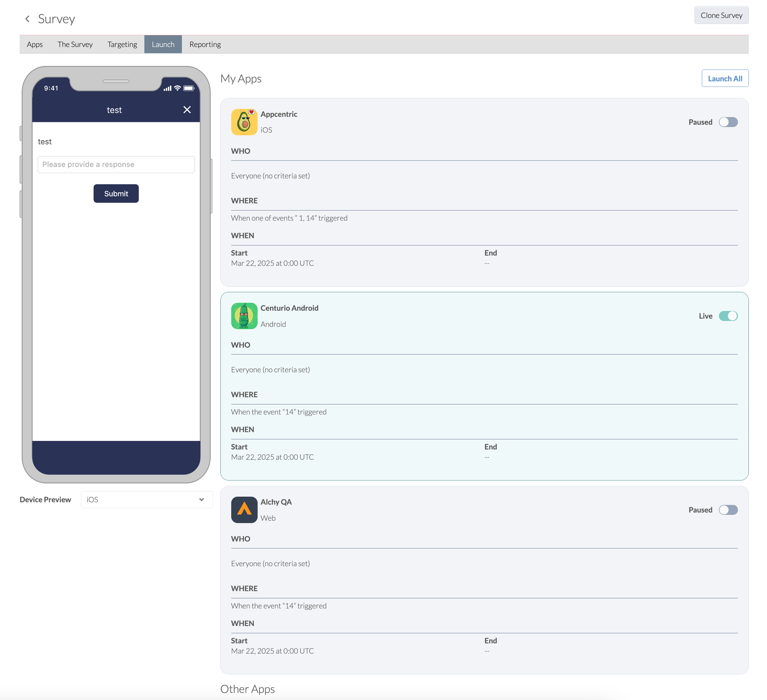The width and height of the screenshot is (767, 700).
Task: Open the Device Preview iOS dropdown
Action: pos(147,500)
